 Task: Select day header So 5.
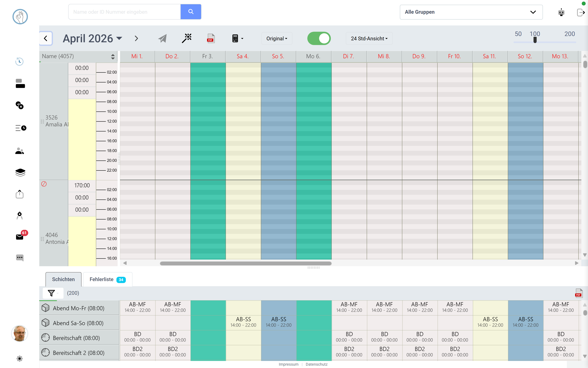coord(278,56)
